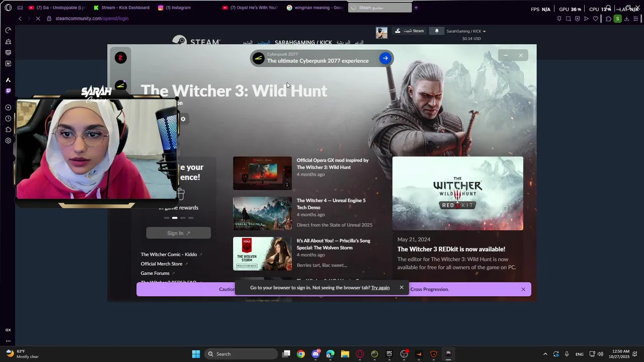Screen dimensions: 644x362
Task: Minimize the GOG launcher overlay window
Action: coord(506,55)
